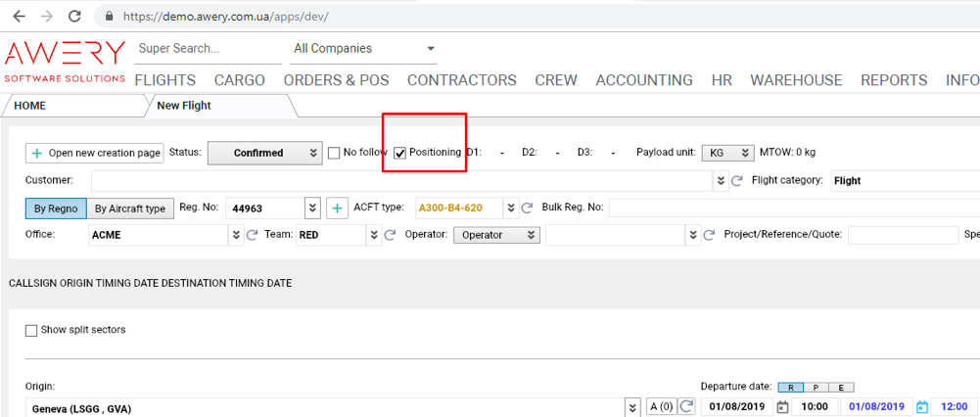
Task: Click the blue calendar icon before 12:00
Action: pyautogui.click(x=921, y=407)
